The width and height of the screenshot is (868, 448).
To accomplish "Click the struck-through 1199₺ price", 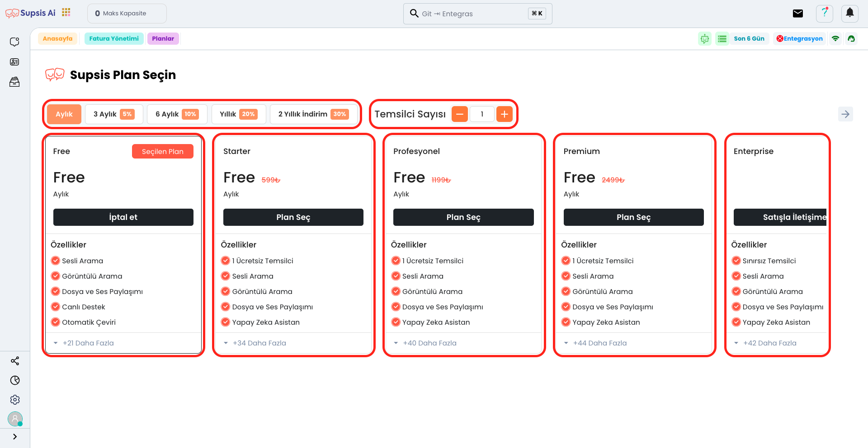I will coord(441,180).
